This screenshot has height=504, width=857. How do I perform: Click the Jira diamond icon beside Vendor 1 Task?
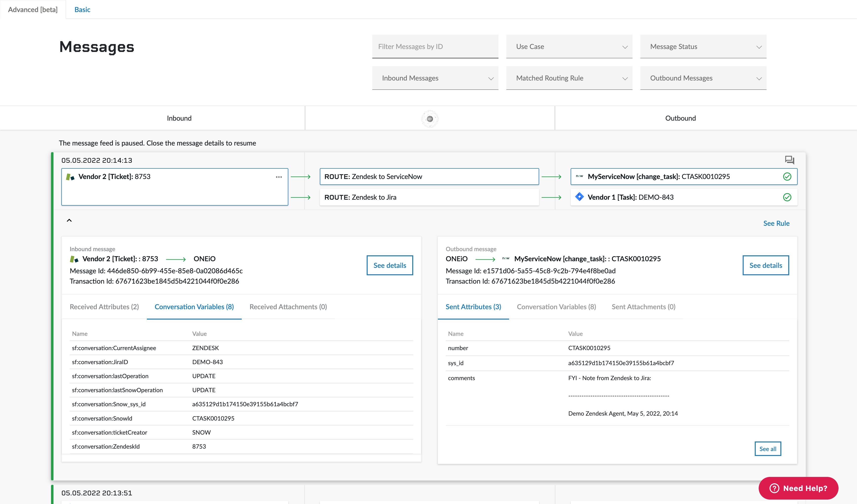coord(579,197)
